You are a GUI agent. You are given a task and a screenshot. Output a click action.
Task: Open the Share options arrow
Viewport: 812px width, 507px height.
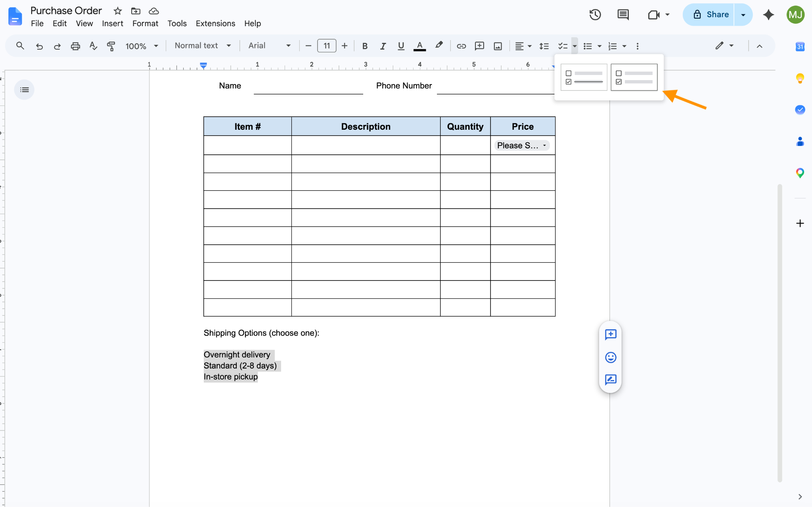click(743, 15)
